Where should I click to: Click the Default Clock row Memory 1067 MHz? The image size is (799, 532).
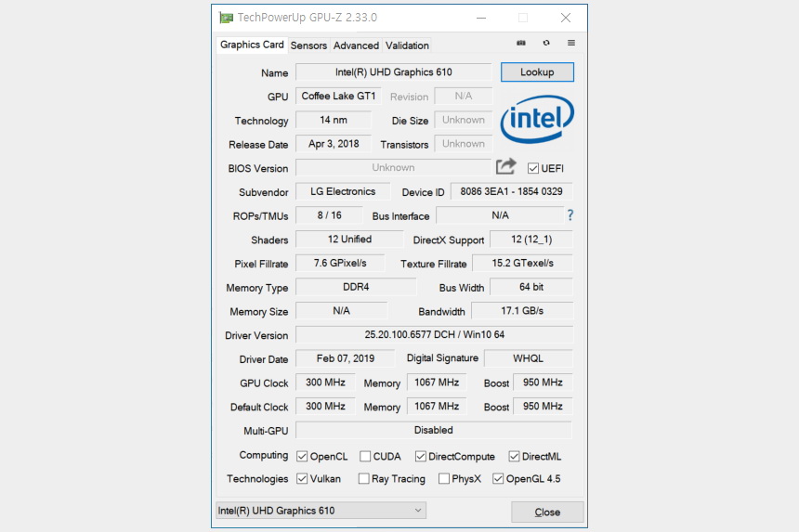pyautogui.click(x=437, y=407)
